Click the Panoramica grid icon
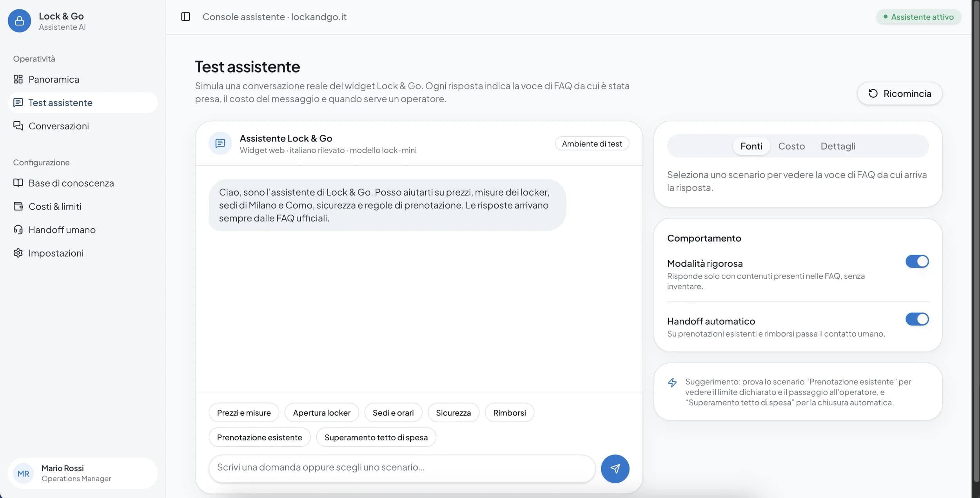This screenshot has width=980, height=498. click(x=18, y=79)
